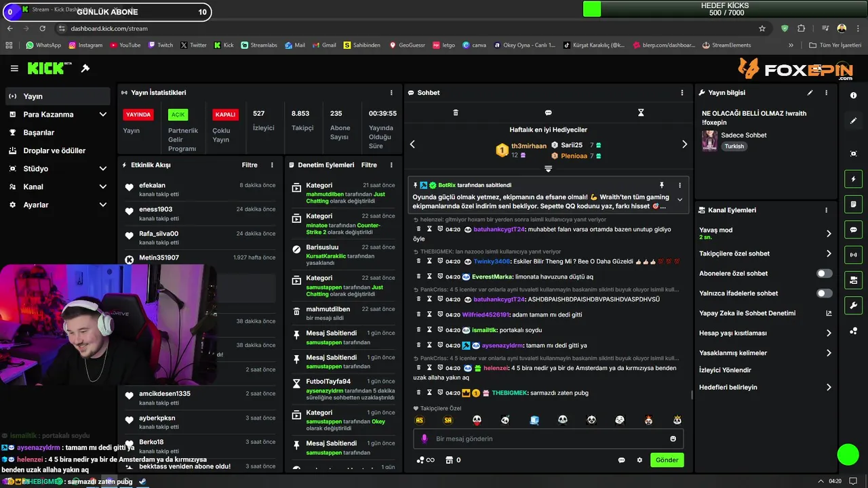Click Filtre in Etkinlik Akışı panel
This screenshot has height=488, width=868.
(250, 165)
